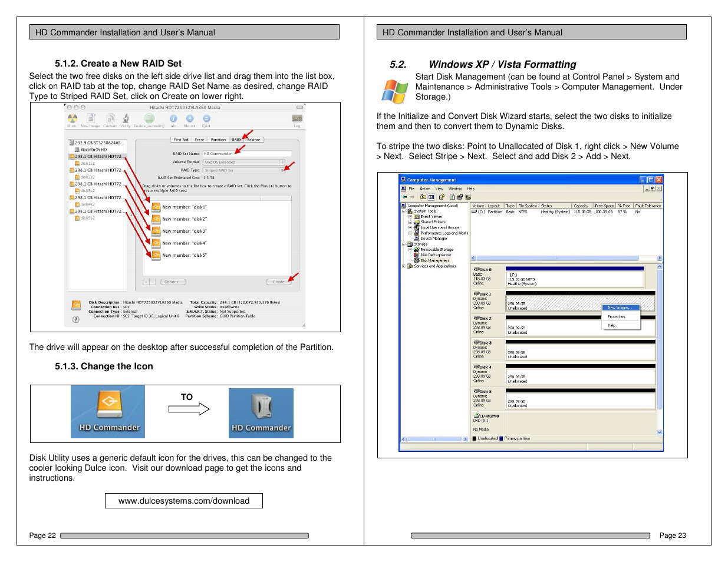728x562 pixels.
Task: Click the help question mark button
Action: [x=75, y=319]
